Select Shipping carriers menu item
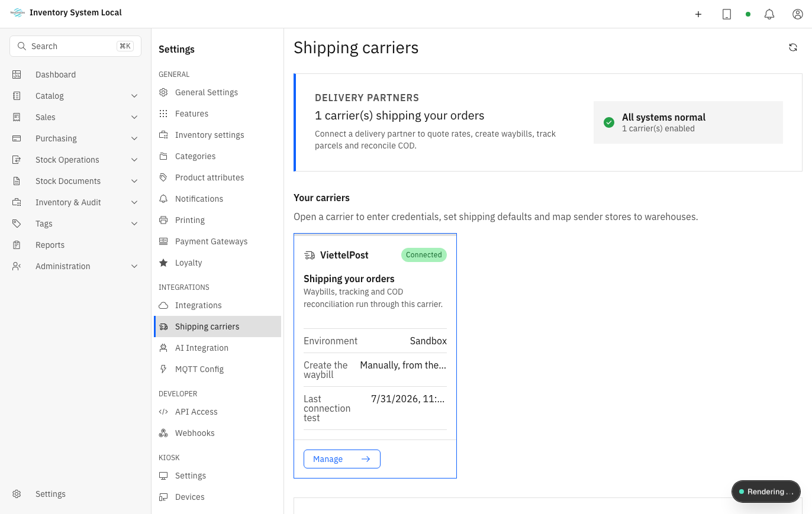 coord(217,326)
